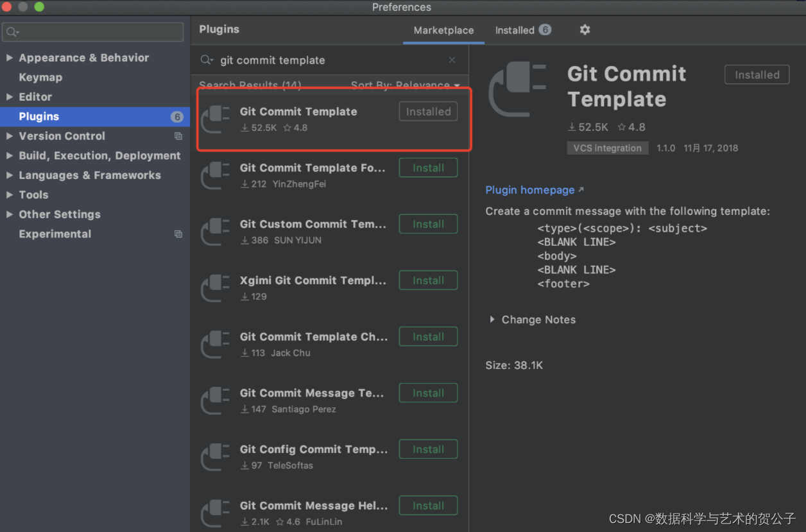Open the Sort By Relevance dropdown

[405, 85]
